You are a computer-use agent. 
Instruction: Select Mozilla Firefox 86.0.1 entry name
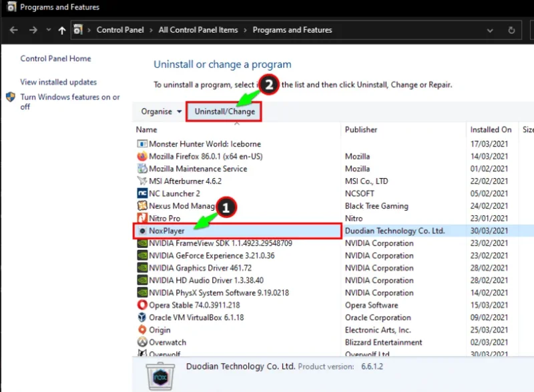pyautogui.click(x=206, y=157)
